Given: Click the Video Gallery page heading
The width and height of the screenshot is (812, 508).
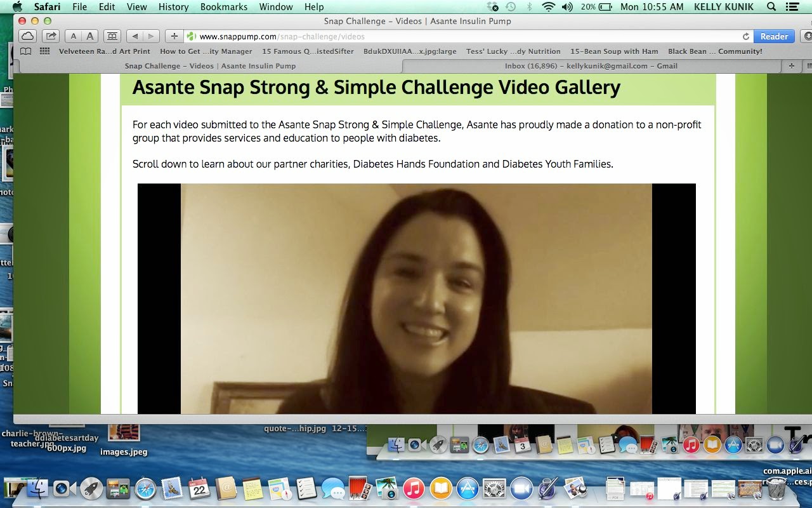Looking at the screenshot, I should [x=376, y=87].
